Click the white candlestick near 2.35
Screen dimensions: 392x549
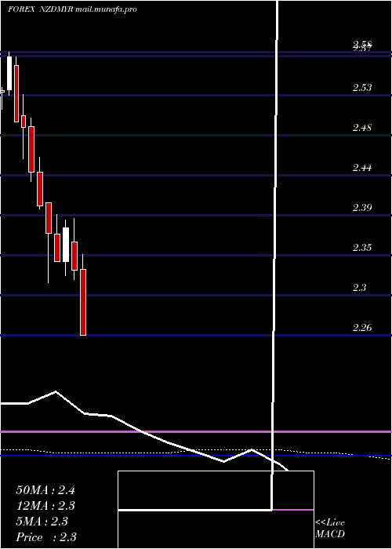click(66, 245)
